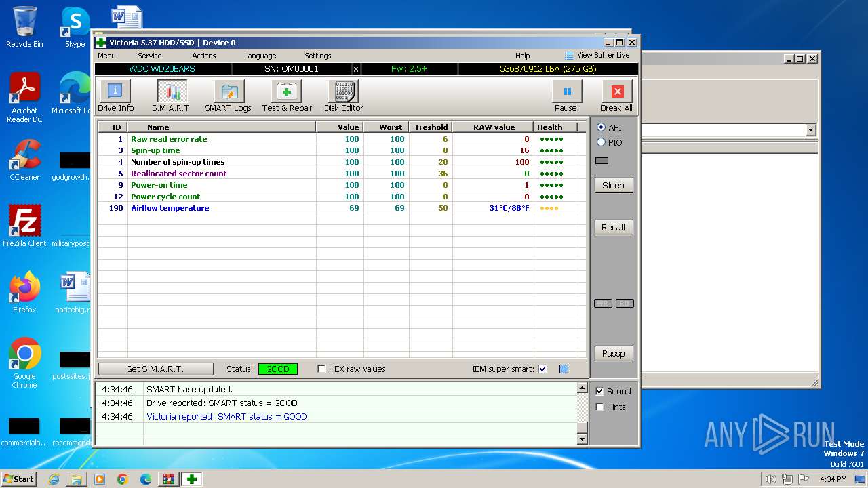The image size is (868, 488).
Task: Open SMART Logs
Action: (x=229, y=96)
